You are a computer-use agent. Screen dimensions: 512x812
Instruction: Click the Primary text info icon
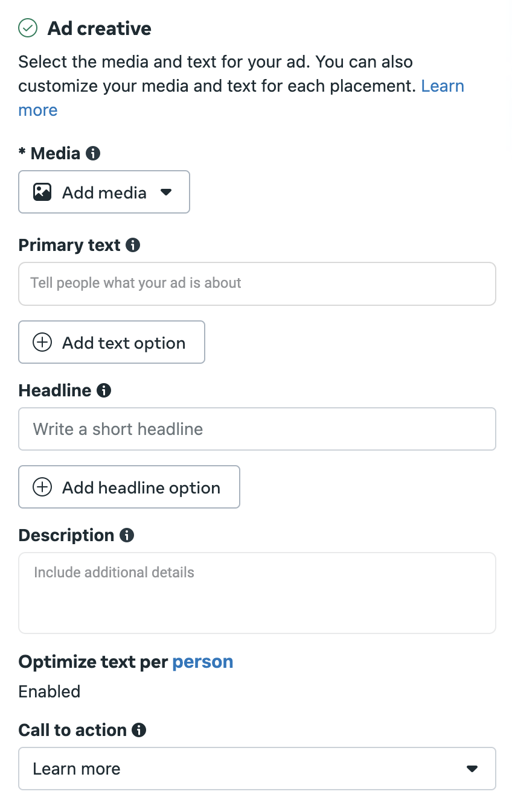tap(133, 245)
